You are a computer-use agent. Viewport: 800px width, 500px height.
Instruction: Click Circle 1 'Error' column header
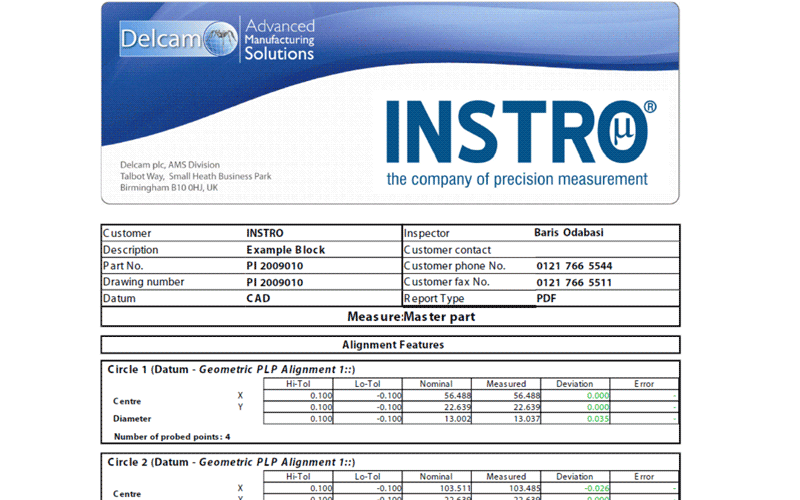pos(644,384)
